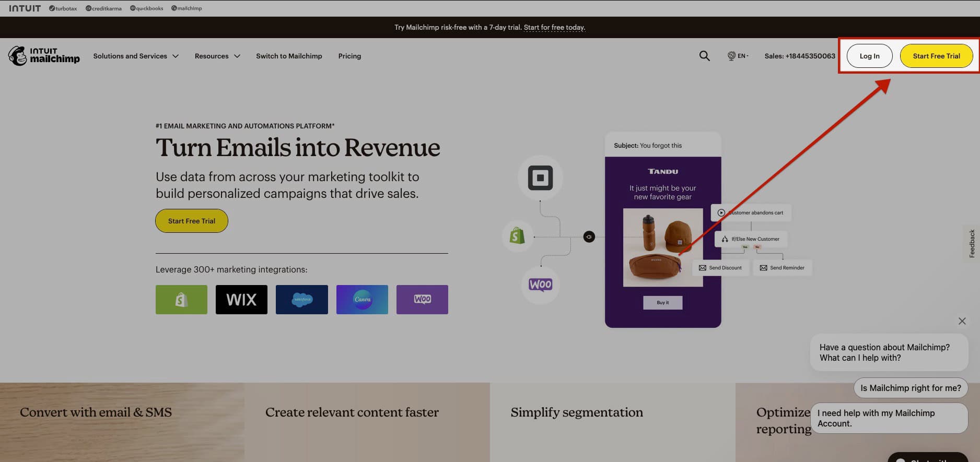Click the Square logo circle icon
The height and width of the screenshot is (462, 980).
pyautogui.click(x=540, y=177)
